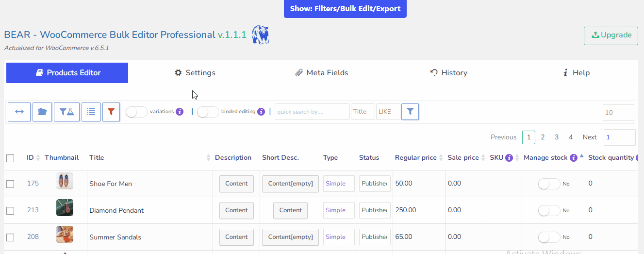
Task: Check the Summer Sandals row checkbox
Action: [x=10, y=237]
